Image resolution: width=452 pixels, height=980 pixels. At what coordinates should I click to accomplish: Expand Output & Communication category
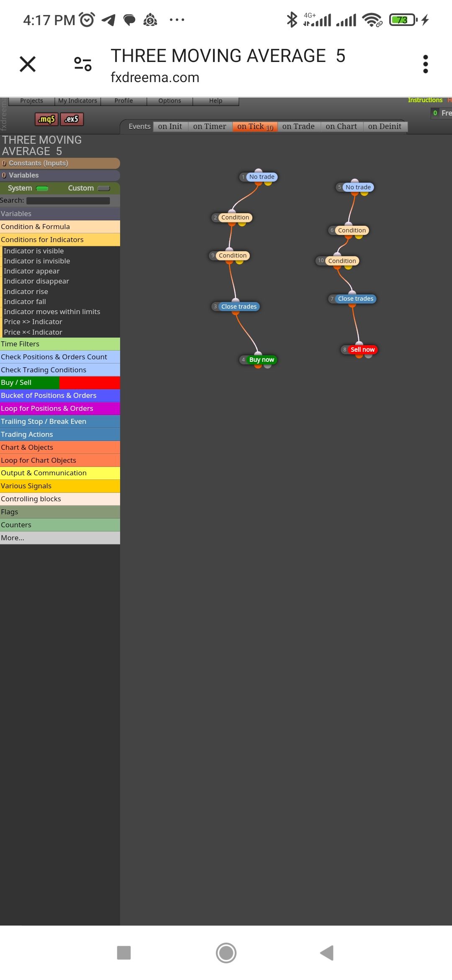[60, 473]
